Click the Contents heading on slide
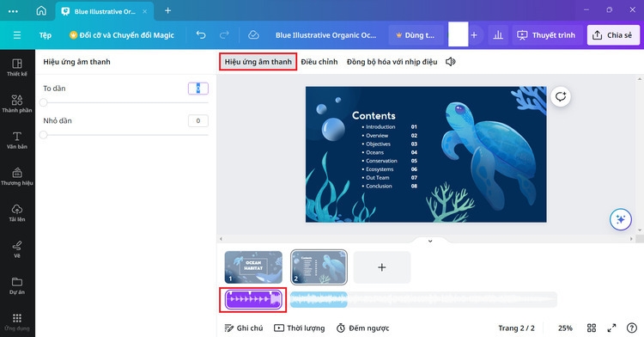 point(374,115)
